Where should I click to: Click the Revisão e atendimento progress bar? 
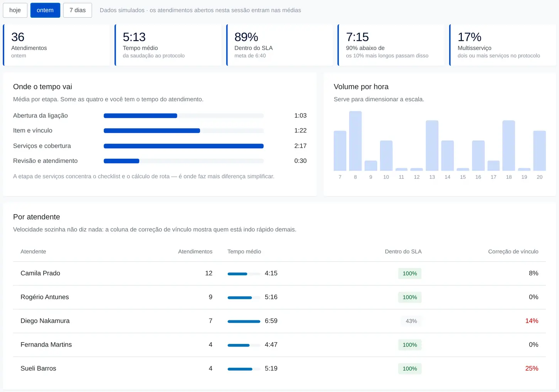coord(184,161)
